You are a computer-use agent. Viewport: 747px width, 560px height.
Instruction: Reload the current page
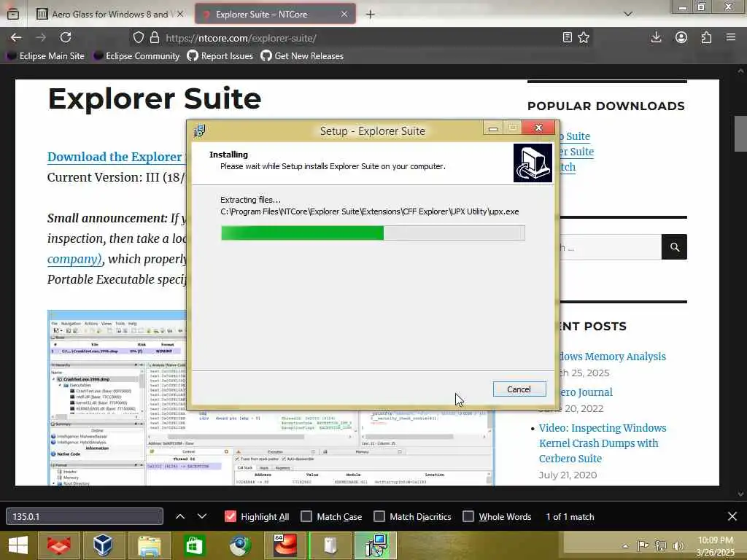(66, 37)
